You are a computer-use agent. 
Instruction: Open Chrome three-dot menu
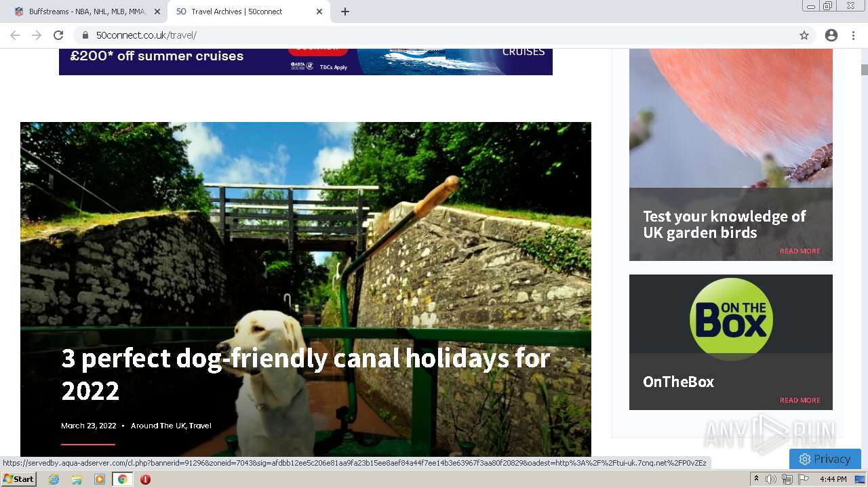[x=853, y=35]
